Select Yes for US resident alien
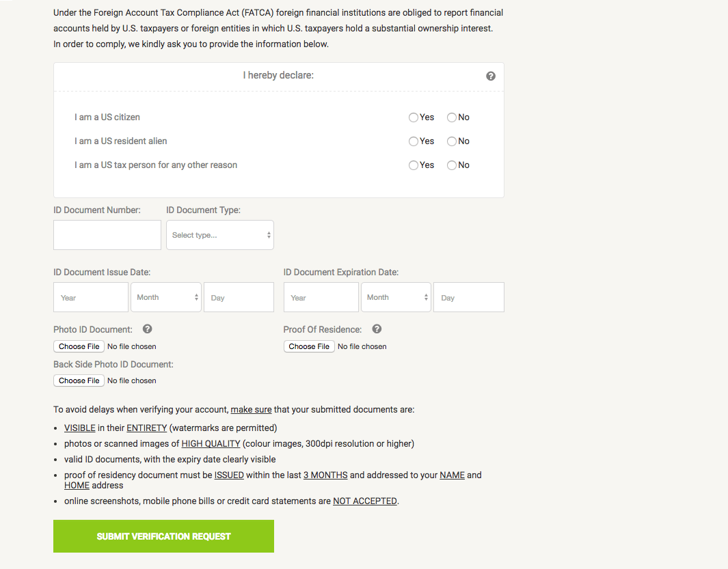The width and height of the screenshot is (728, 569). pos(414,141)
